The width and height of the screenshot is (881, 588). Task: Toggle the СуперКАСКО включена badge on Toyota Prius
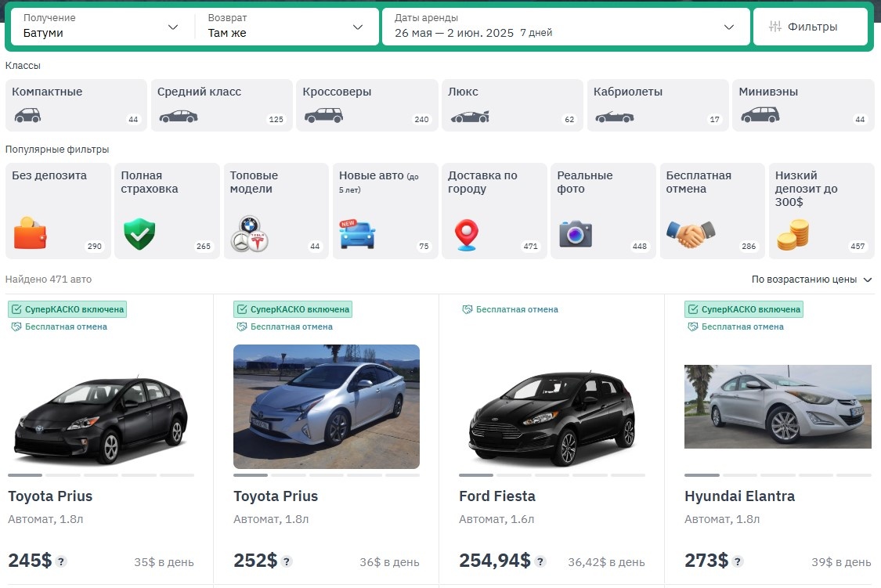pyautogui.click(x=67, y=309)
